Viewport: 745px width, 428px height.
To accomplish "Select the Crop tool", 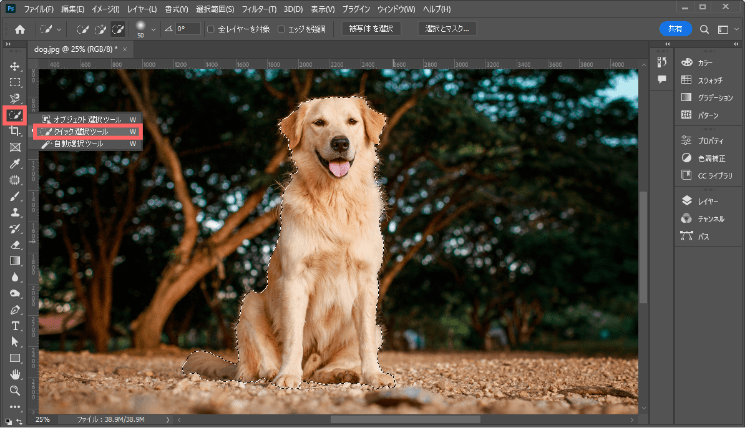I will (x=15, y=131).
